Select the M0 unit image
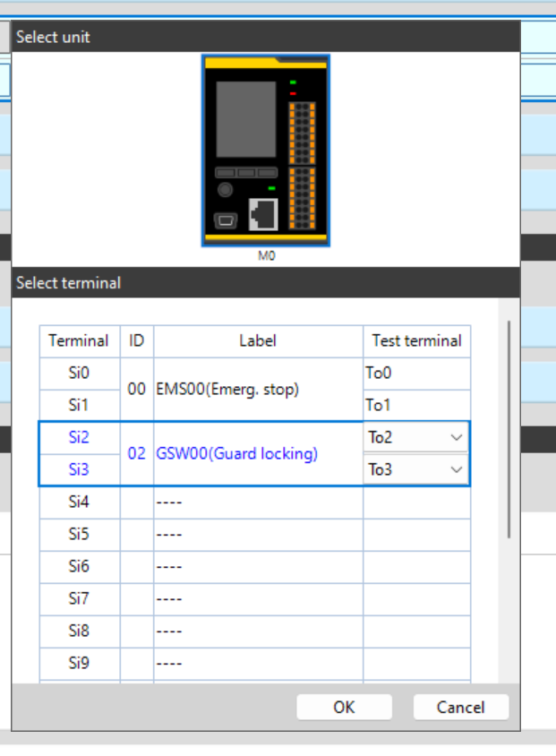The image size is (556, 756). point(266,150)
